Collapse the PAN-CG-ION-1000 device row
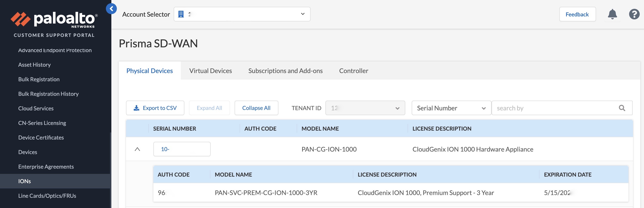This screenshot has height=208, width=644. tap(137, 149)
